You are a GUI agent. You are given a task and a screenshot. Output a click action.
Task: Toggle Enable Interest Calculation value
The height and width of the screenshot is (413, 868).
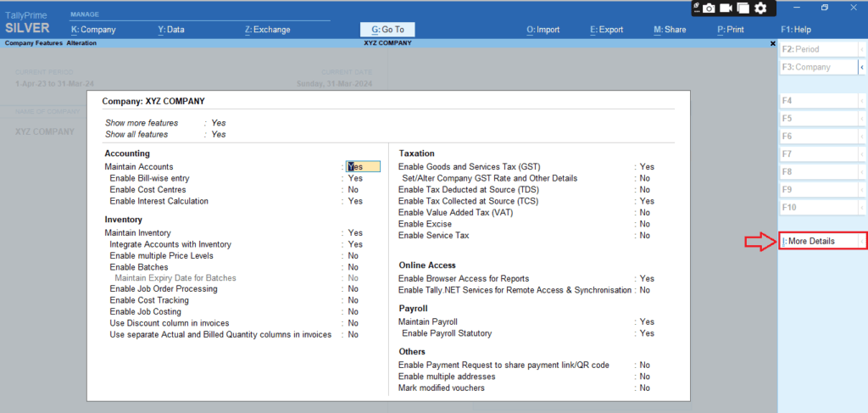pos(355,201)
